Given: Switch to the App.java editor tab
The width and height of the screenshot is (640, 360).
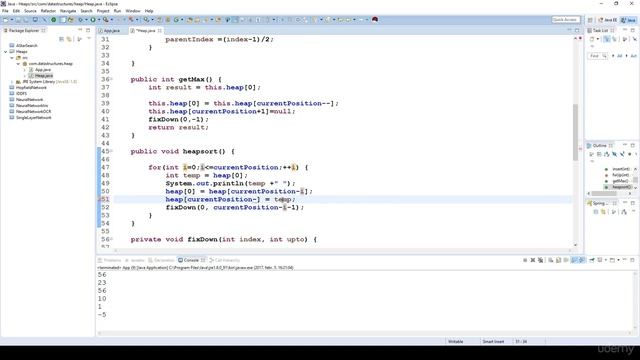Looking at the screenshot, I should (x=111, y=31).
